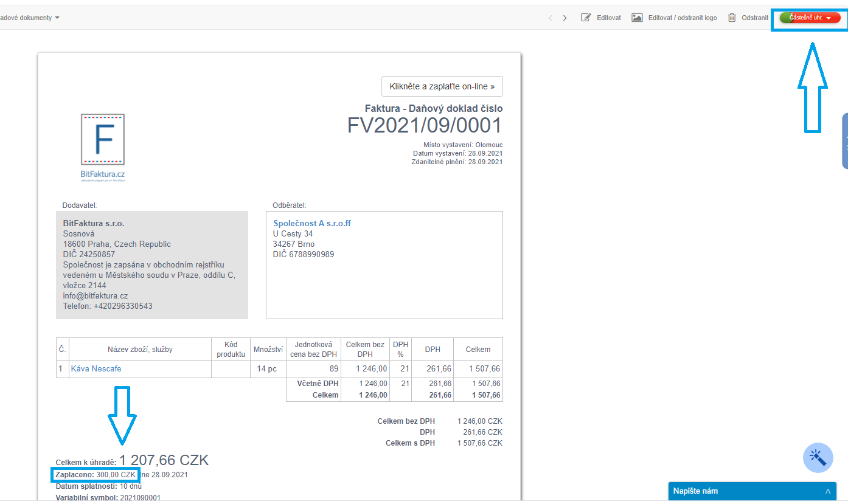848x504 pixels.
Task: Click the supplier tax ID DIČ 24250857
Action: [89, 254]
